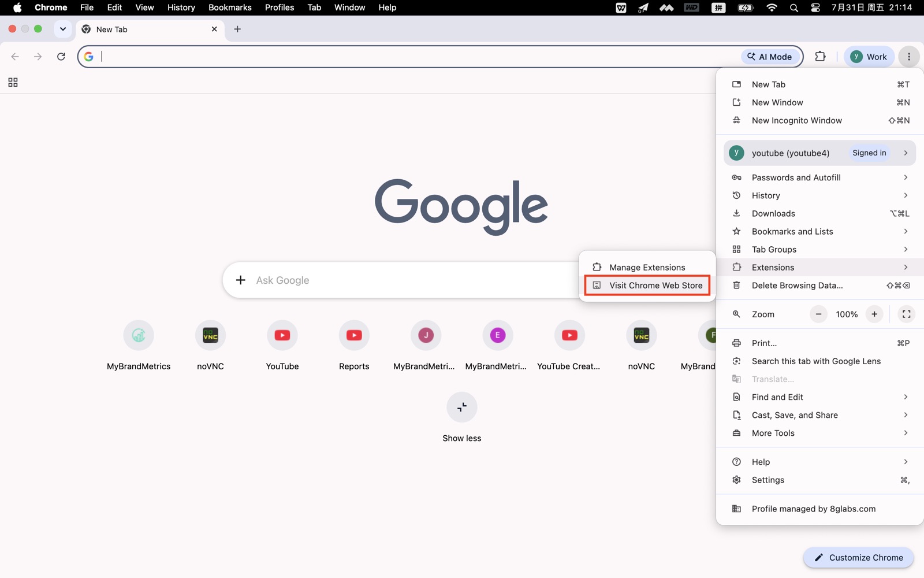
Task: Click the Signed in badge
Action: (869, 153)
